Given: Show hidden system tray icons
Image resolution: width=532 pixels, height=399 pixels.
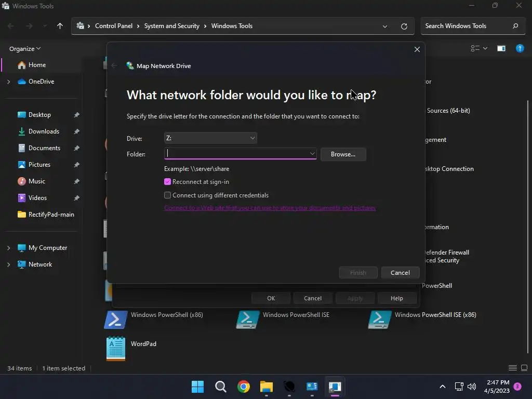Looking at the screenshot, I should 443,387.
